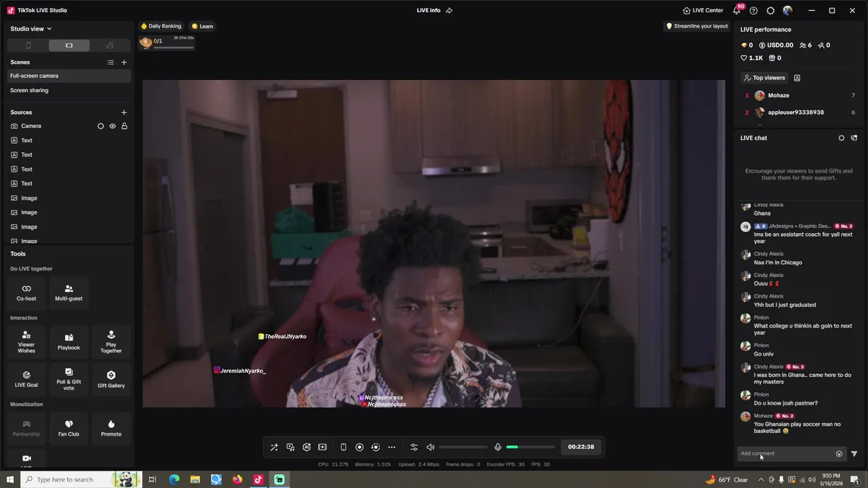Screen dimensions: 868x488
Task: Open Microsoft Edge from the taskbar
Action: (x=174, y=480)
